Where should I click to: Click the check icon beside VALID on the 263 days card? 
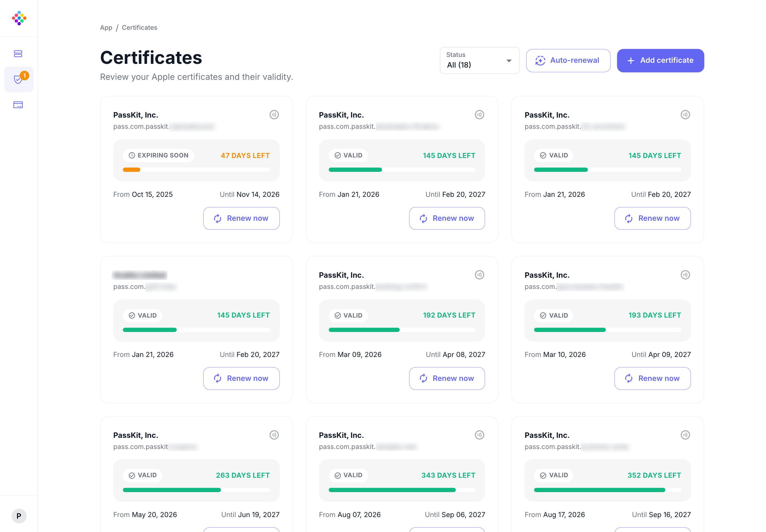[x=132, y=475]
